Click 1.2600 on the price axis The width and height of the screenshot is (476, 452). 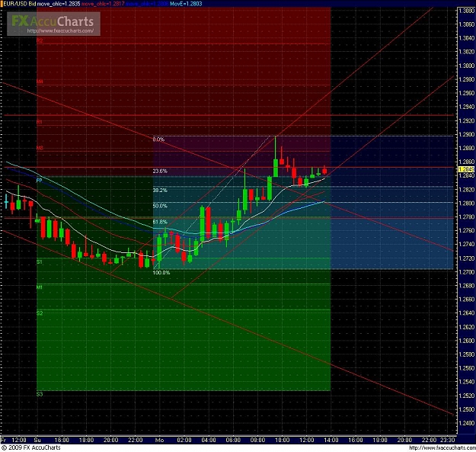tap(466, 341)
